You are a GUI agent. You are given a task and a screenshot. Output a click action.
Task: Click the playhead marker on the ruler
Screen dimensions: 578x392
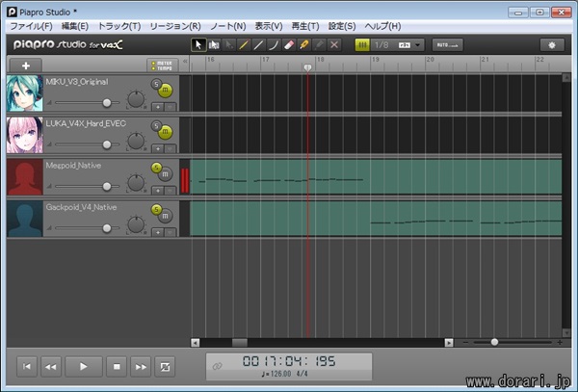click(308, 67)
